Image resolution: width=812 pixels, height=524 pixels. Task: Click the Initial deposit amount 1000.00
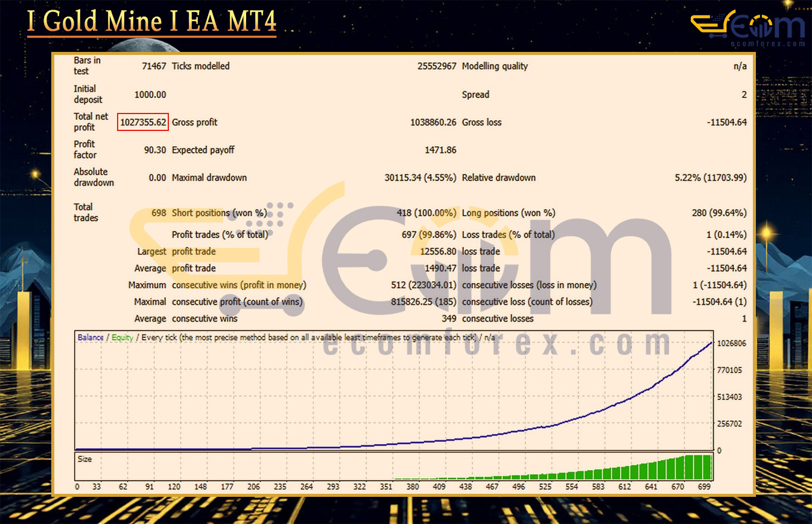149,94
